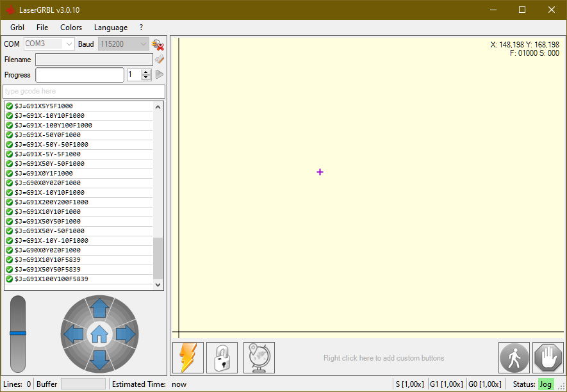Open a G-code file via the folder icon
567x392 pixels.
(159, 59)
